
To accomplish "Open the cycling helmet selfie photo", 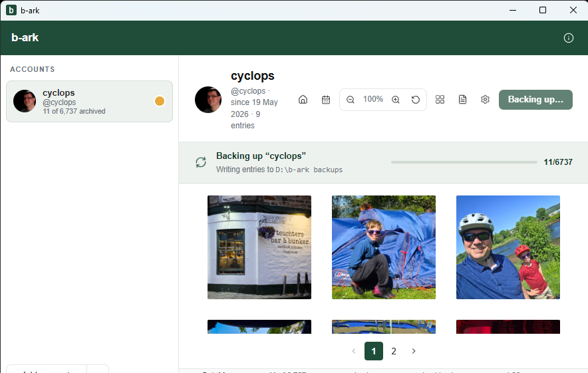I will (508, 247).
